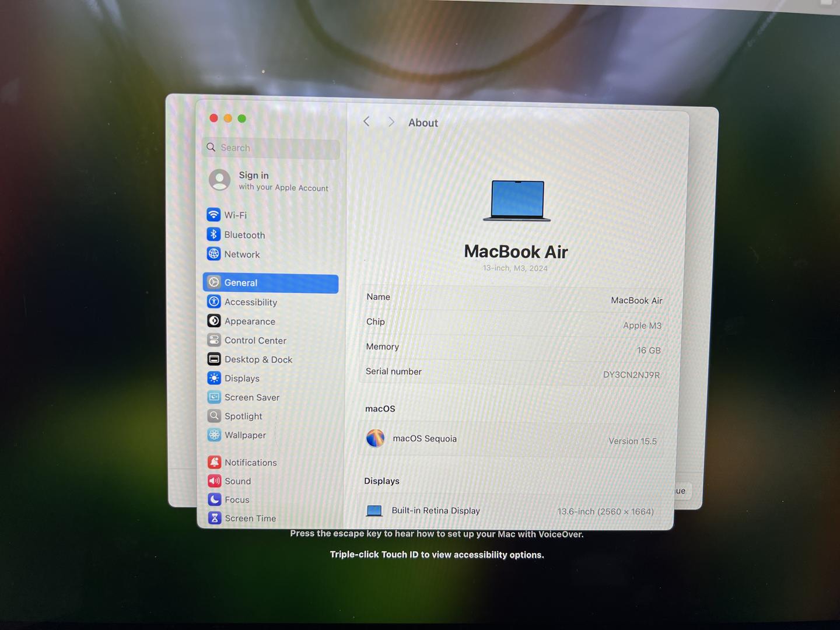This screenshot has width=840, height=630.
Task: Click the Wi-Fi icon in sidebar
Action: click(213, 215)
